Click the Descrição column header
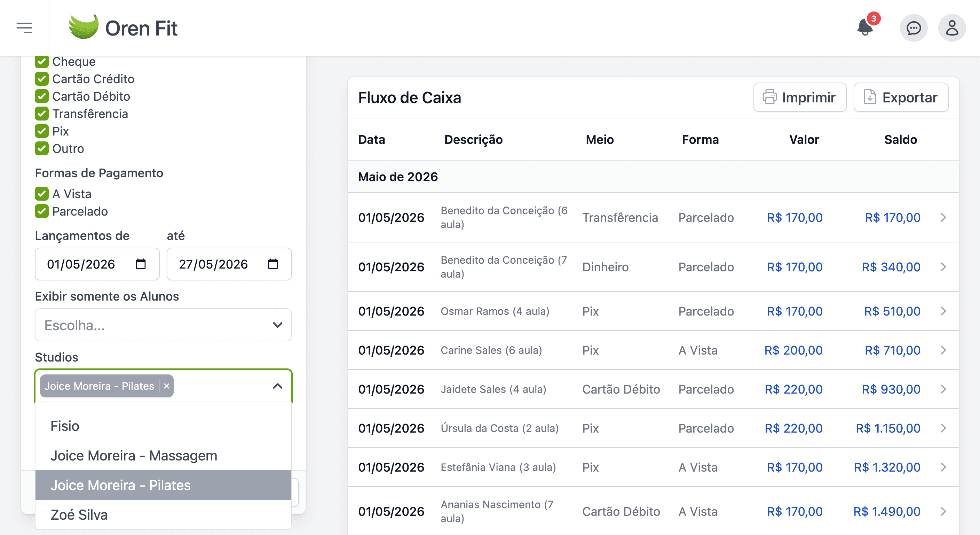980x535 pixels. tap(473, 140)
